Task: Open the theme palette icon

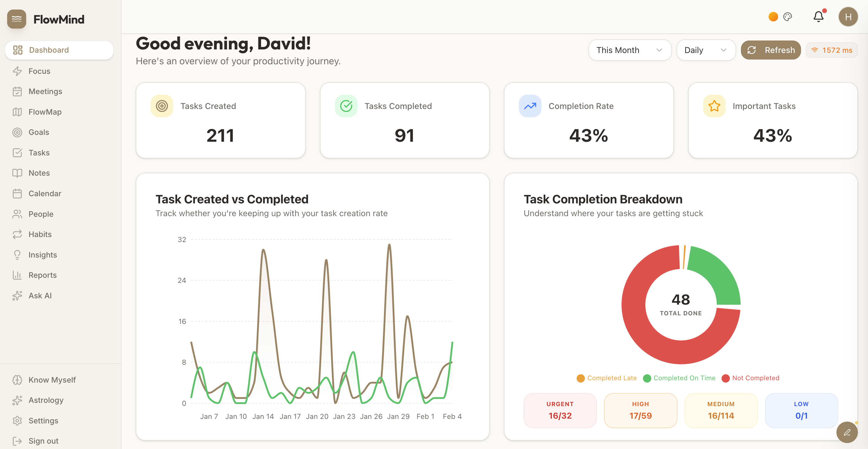Action: (787, 16)
